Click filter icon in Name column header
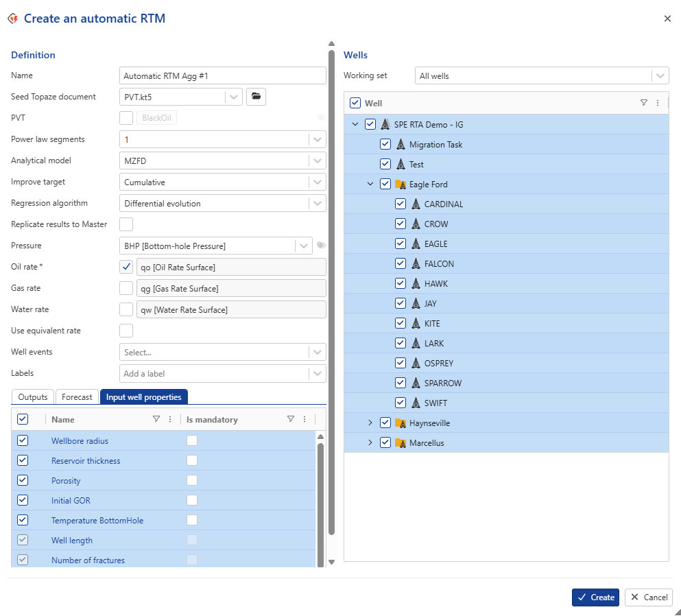The width and height of the screenshot is (681, 616). point(156,419)
